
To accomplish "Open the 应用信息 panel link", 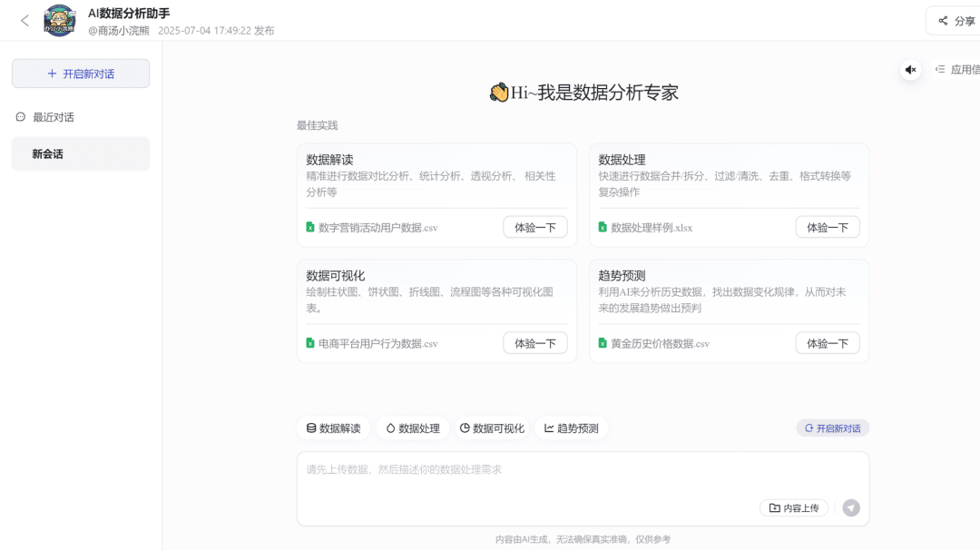I will (x=959, y=69).
